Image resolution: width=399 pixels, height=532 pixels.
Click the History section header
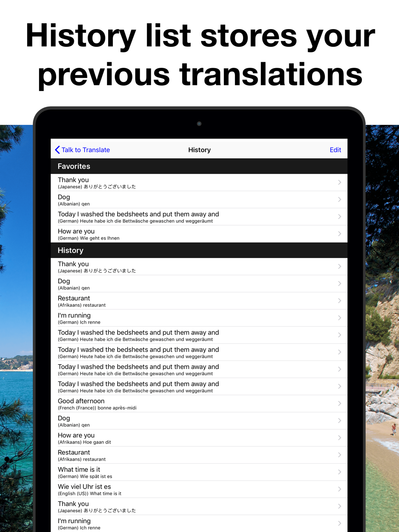[199, 250]
